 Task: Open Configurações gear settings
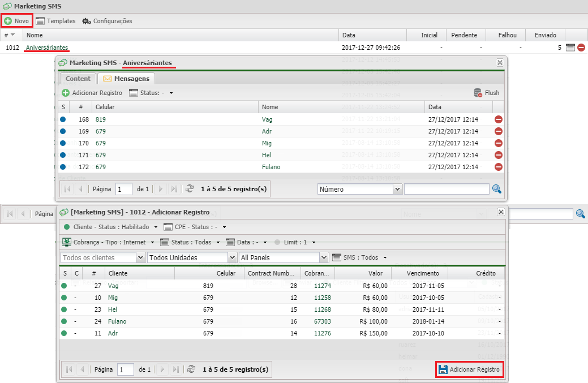pyautogui.click(x=107, y=21)
